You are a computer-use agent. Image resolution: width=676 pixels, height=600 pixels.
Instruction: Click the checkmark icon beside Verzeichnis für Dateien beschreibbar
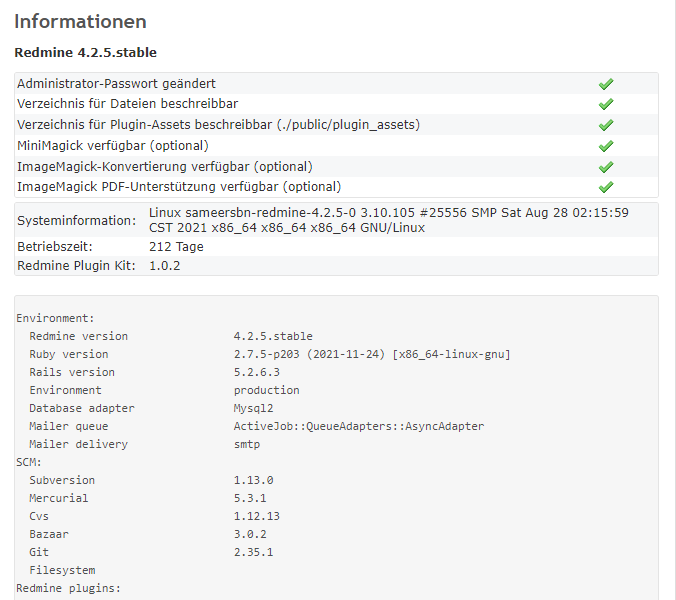[606, 104]
